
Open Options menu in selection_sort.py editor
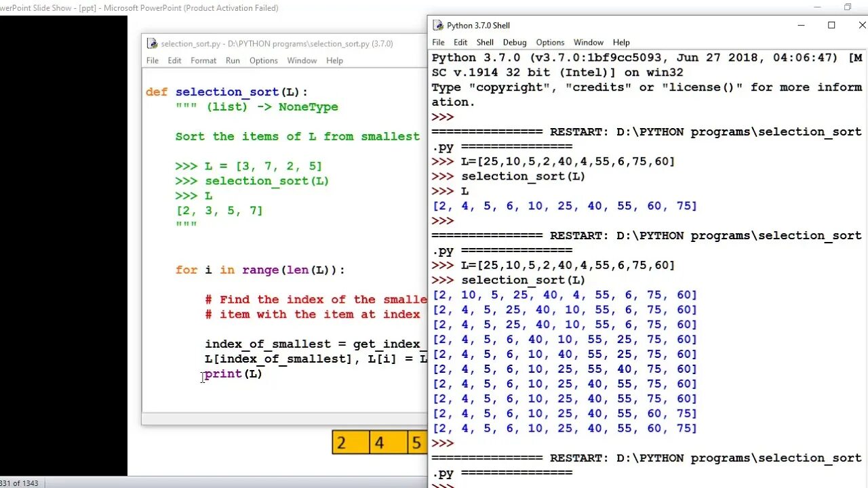tap(264, 60)
